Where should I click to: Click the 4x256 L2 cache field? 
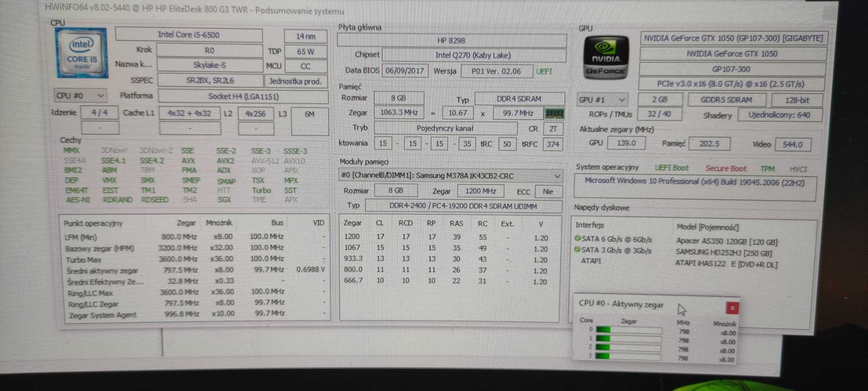(256, 114)
